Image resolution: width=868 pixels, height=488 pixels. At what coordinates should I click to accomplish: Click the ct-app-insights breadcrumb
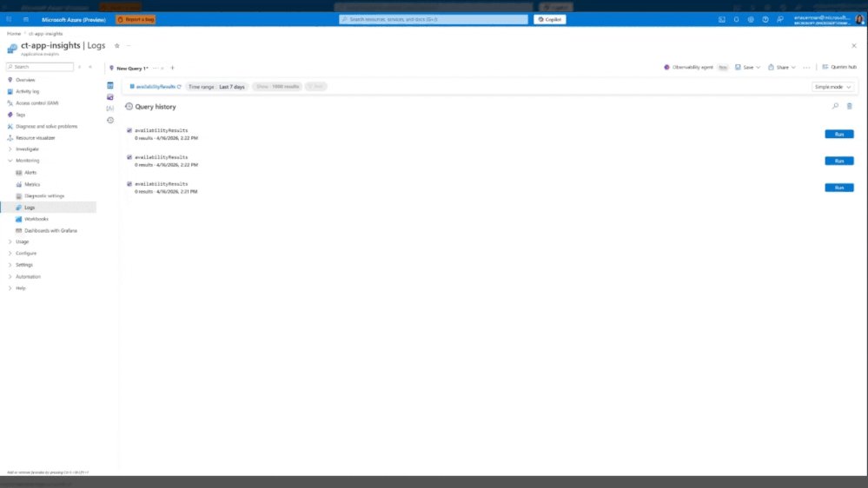tap(46, 34)
